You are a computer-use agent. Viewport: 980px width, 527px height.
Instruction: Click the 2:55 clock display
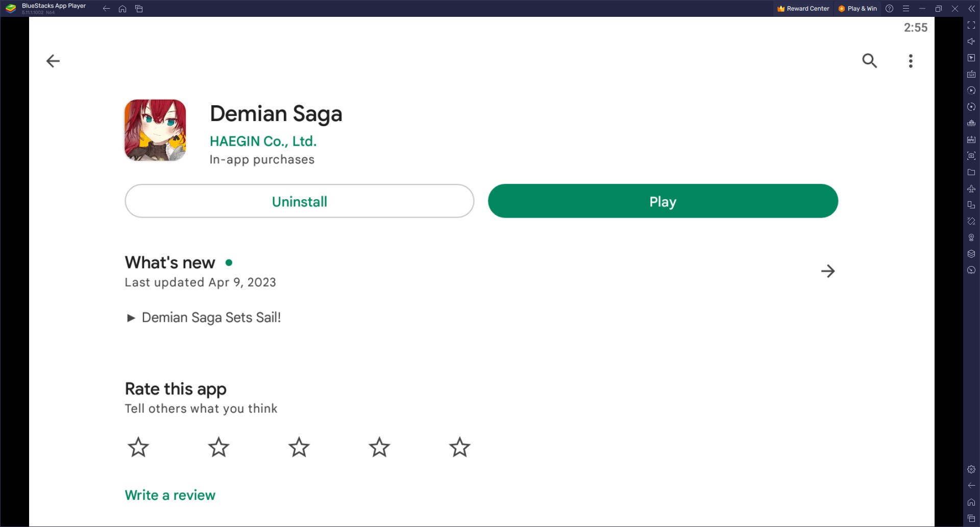916,28
